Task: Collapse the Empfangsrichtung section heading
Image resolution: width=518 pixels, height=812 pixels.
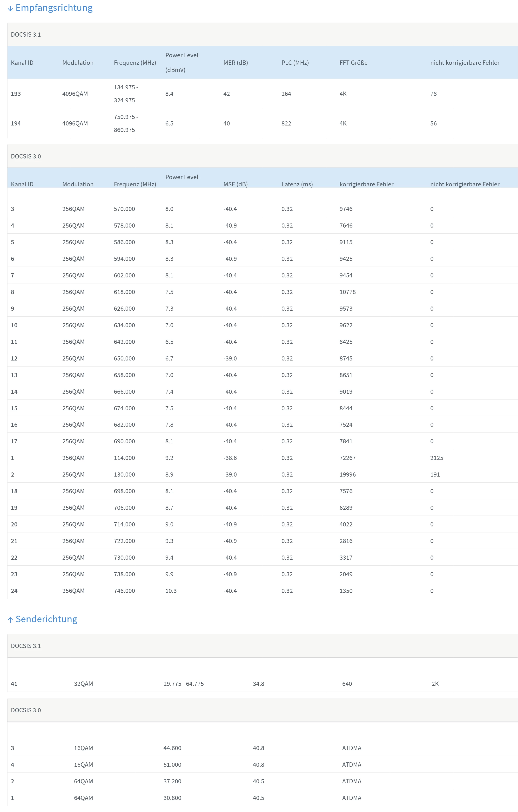Action: point(54,8)
